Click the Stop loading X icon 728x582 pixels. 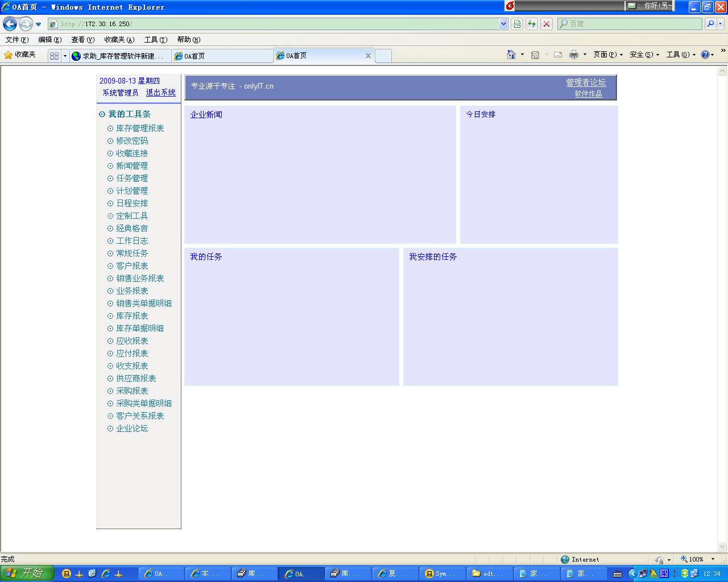547,24
